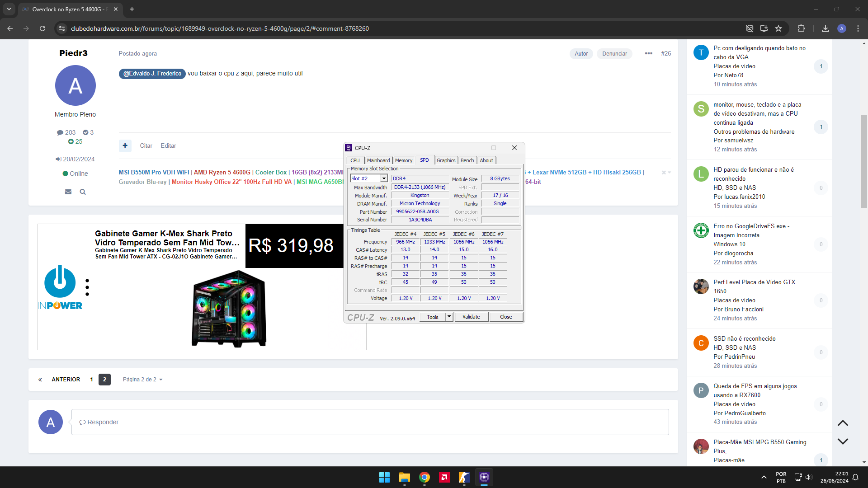868x488 pixels.
Task: Open InPower ad three-dots options
Action: coord(87,287)
